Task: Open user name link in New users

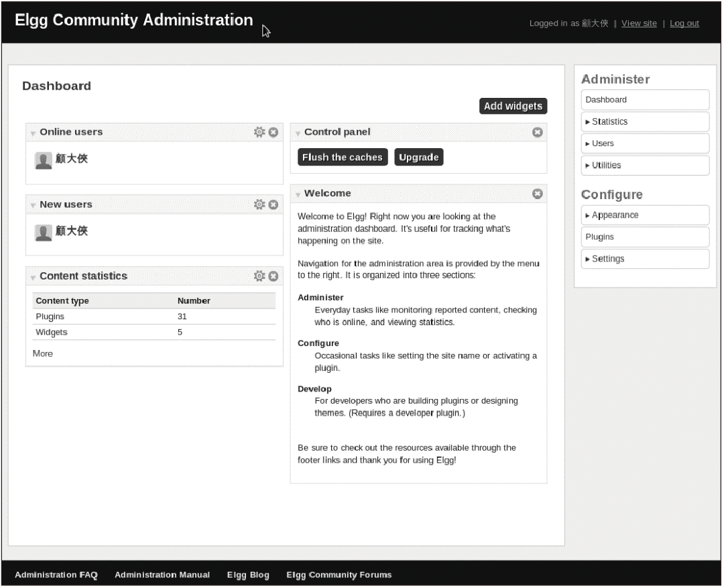Action: point(72,231)
